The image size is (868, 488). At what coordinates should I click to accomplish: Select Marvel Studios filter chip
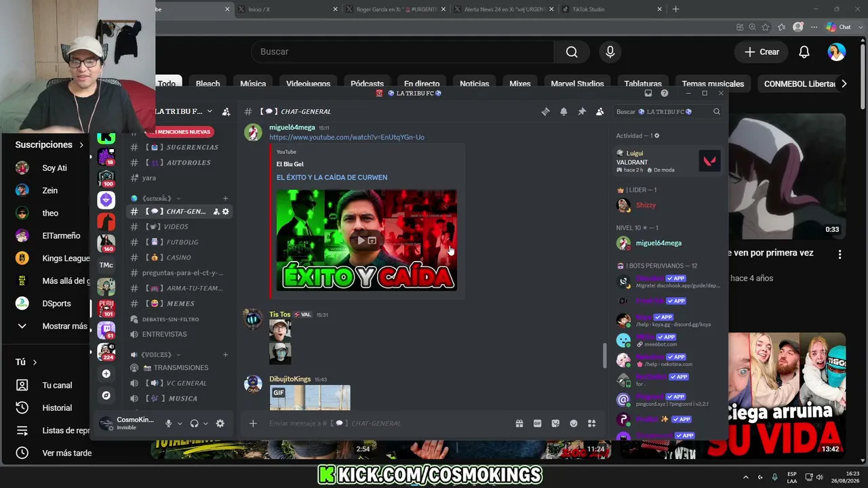coord(577,83)
